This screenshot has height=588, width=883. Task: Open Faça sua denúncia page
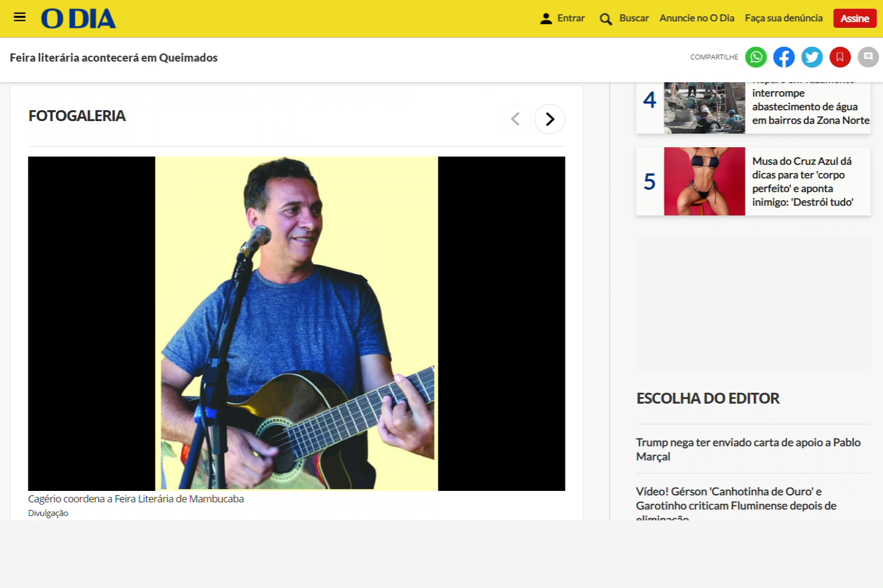[x=783, y=18]
